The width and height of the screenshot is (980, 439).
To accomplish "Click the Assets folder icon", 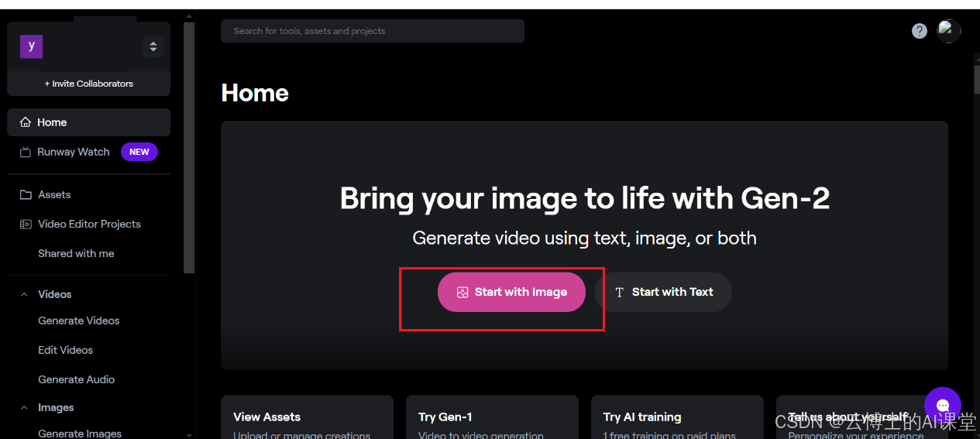I will tap(26, 194).
